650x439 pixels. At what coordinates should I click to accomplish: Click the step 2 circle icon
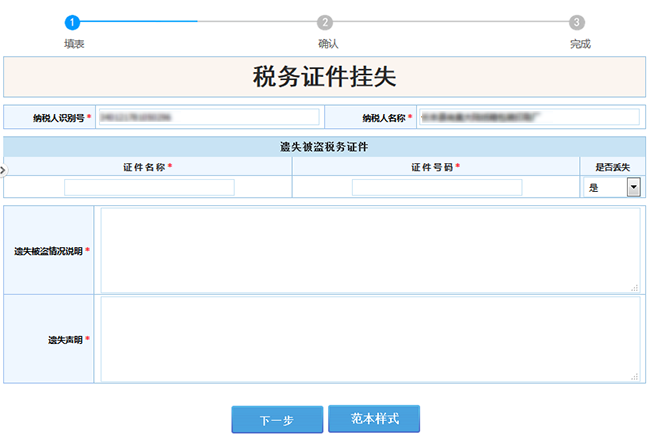pyautogui.click(x=324, y=21)
